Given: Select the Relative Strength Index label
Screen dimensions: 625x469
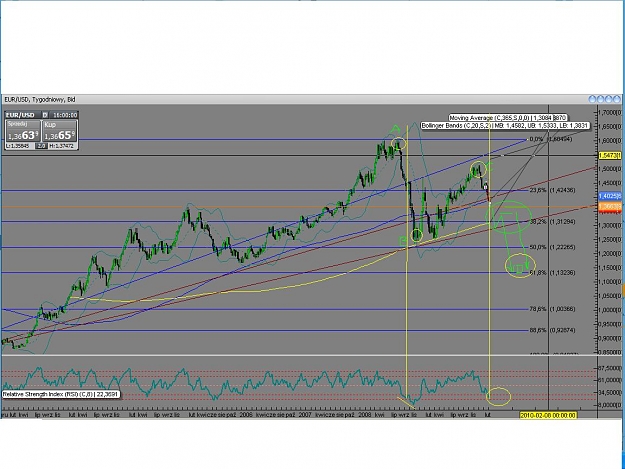Looking at the screenshot, I should click(61, 394).
